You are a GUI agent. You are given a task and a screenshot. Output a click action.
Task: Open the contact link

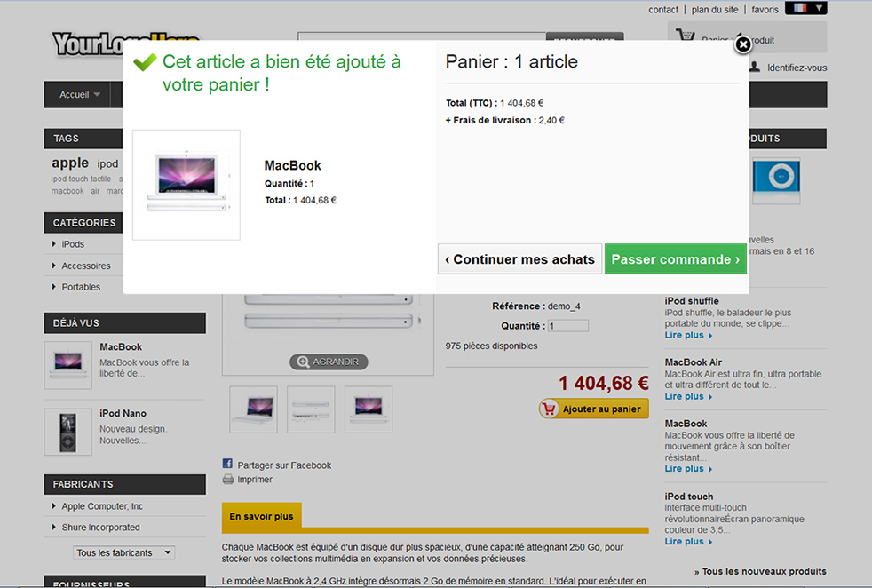[663, 10]
